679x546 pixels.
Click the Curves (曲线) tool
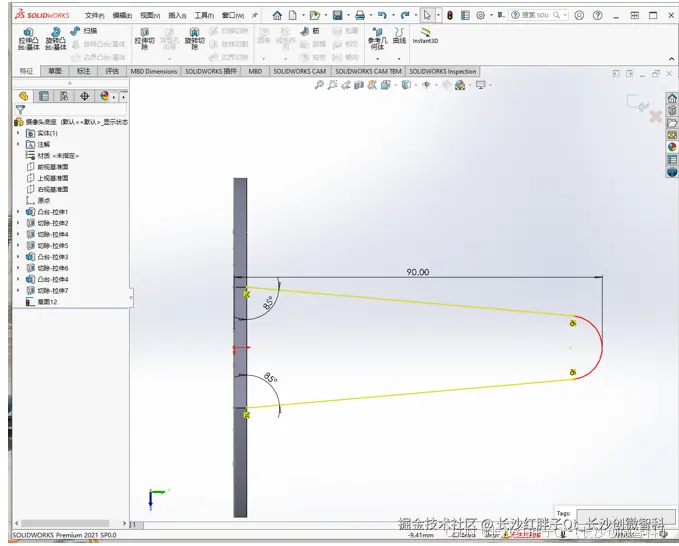[x=399, y=36]
